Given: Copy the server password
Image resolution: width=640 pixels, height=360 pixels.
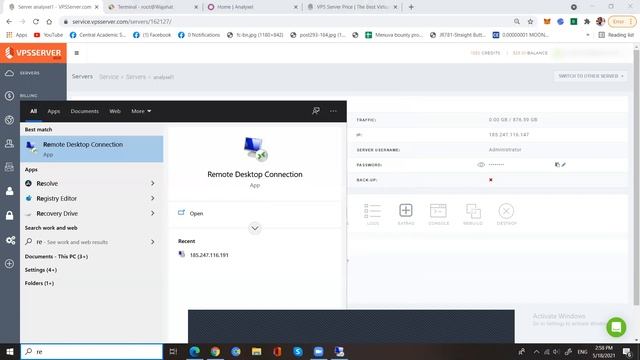Looking at the screenshot, I should 557,164.
